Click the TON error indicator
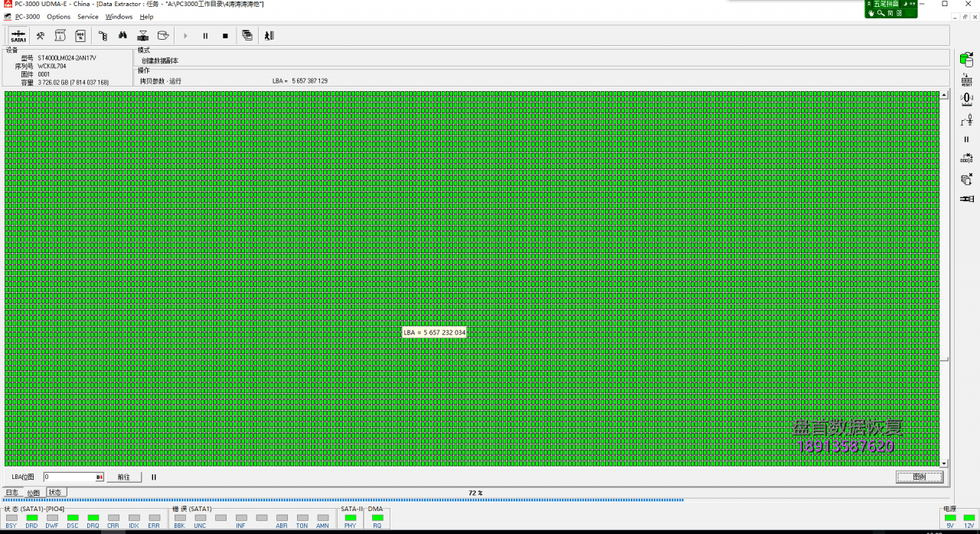The height and width of the screenshot is (534, 980). point(302,518)
